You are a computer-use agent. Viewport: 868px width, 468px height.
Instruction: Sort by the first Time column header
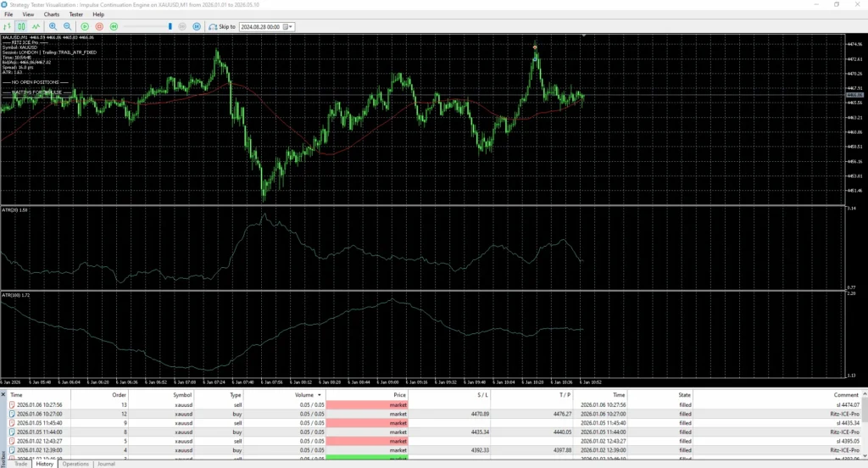coord(17,395)
